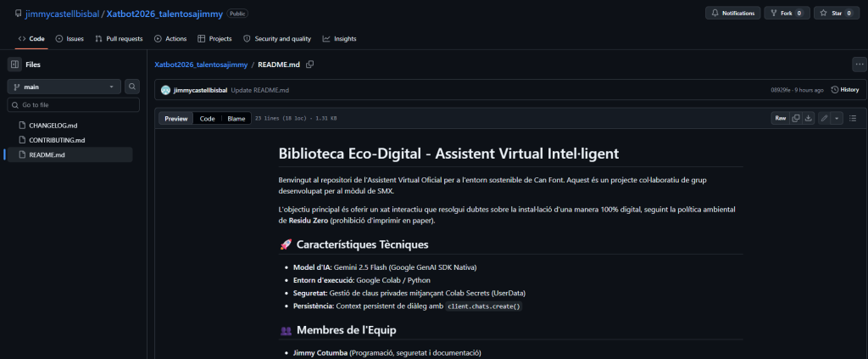Image resolution: width=868 pixels, height=359 pixels.
Task: Click the commit author avatar
Action: pos(165,90)
